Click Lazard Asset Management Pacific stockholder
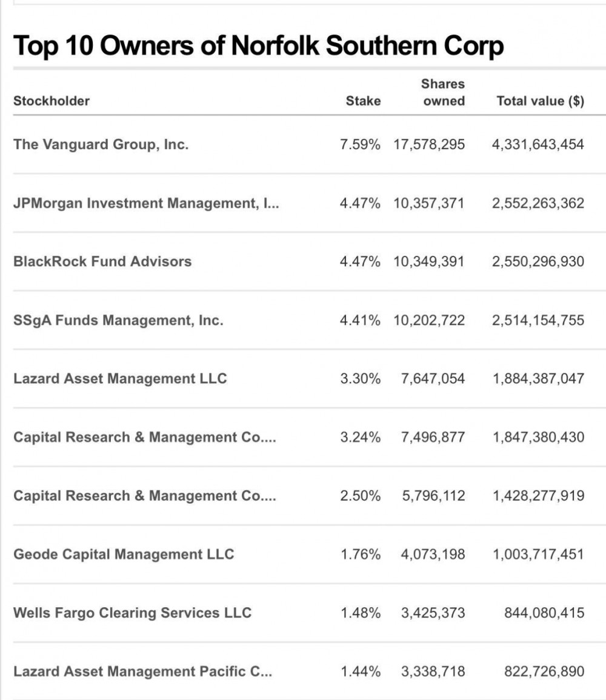Image resolution: width=606 pixels, height=700 pixels. click(x=143, y=672)
